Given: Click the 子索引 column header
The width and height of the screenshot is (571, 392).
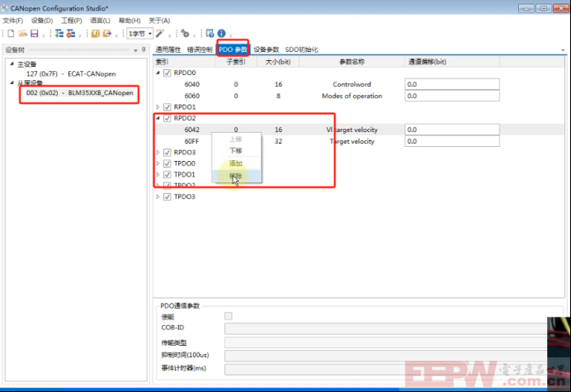Looking at the screenshot, I should (236, 62).
